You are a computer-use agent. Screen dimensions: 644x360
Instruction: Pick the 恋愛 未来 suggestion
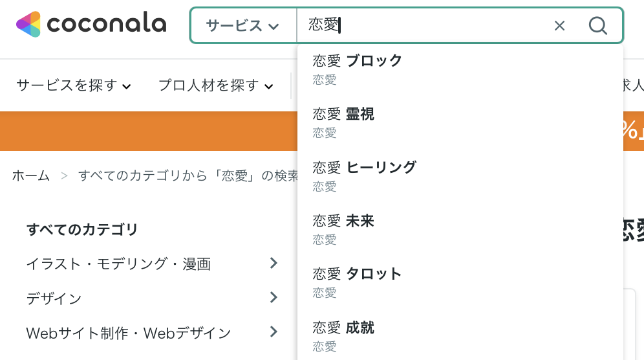[343, 228]
